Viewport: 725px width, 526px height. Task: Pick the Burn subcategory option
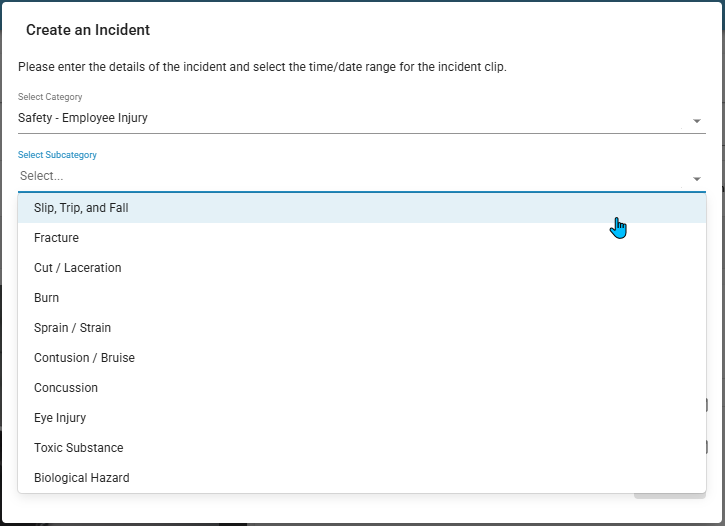362,298
